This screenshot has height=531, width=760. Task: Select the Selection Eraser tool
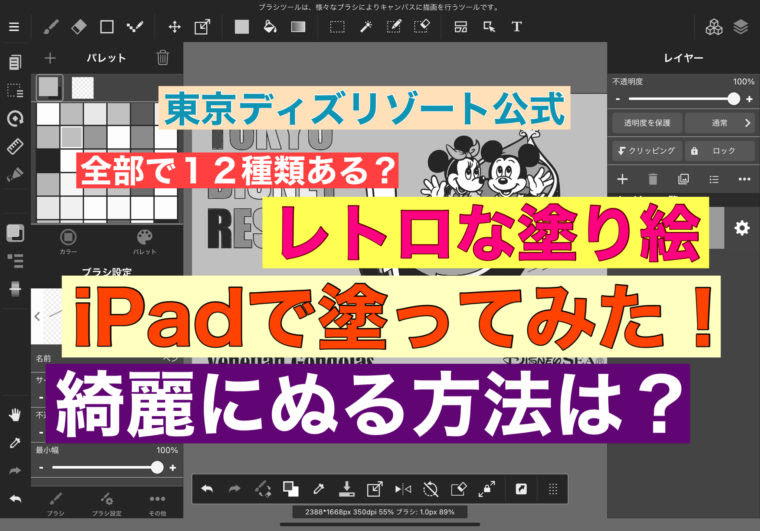click(422, 27)
